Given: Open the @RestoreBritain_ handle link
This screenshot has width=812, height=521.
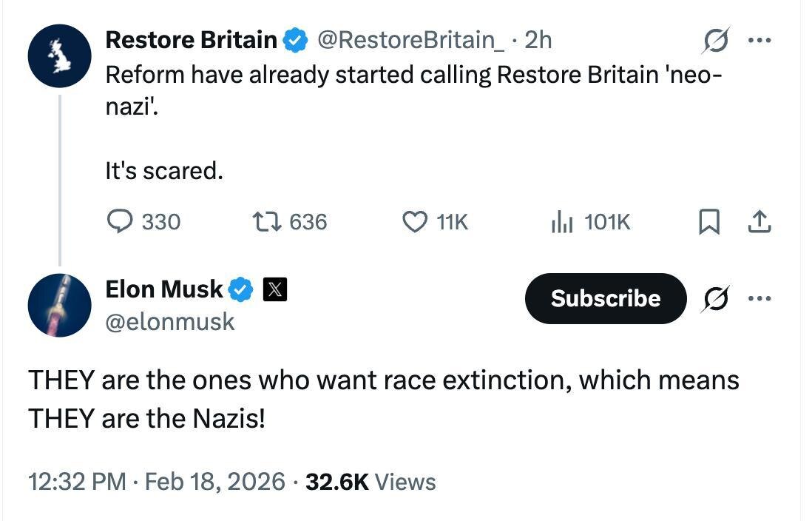Looking at the screenshot, I should [x=411, y=40].
